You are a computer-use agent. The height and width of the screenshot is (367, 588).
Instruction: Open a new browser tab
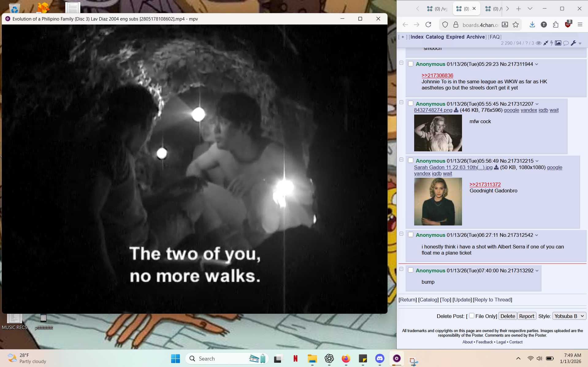[x=518, y=9]
